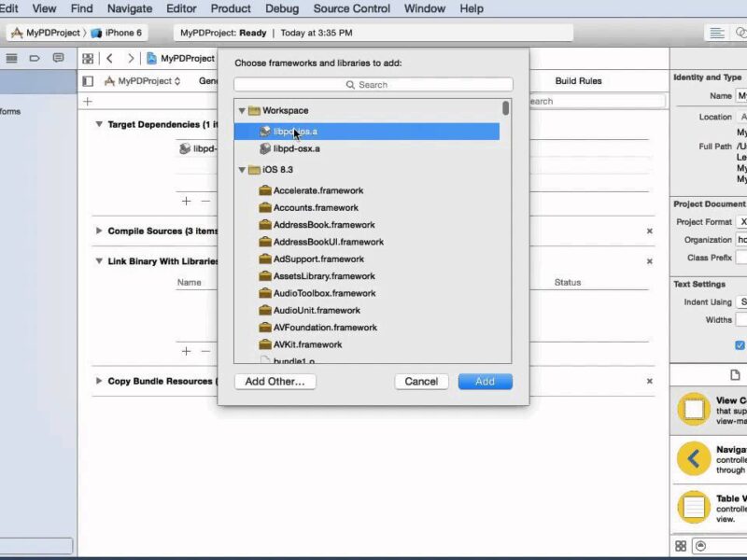747x560 pixels.
Task: Go back with the left arrow
Action: 109,58
